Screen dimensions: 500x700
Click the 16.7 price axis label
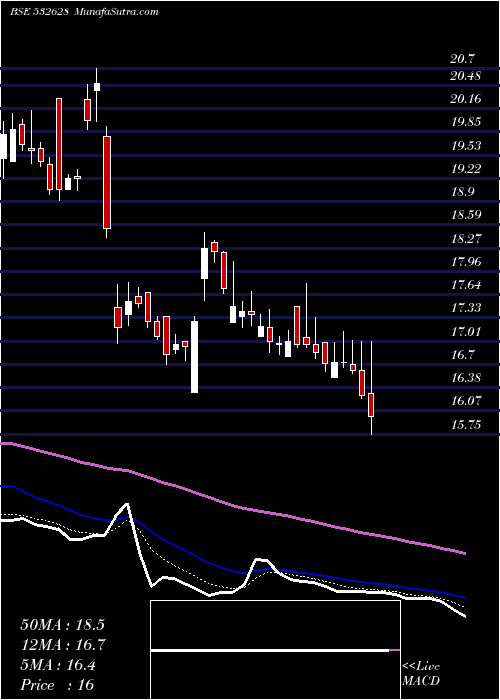click(463, 355)
